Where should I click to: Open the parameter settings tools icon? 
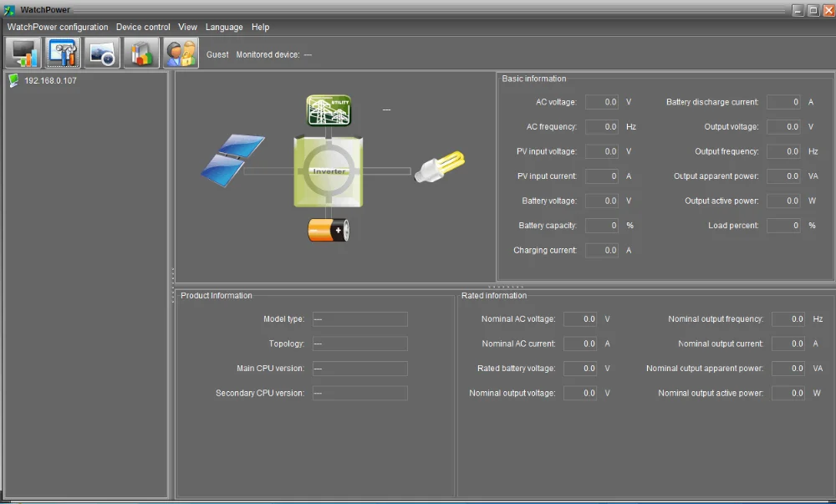click(x=63, y=53)
